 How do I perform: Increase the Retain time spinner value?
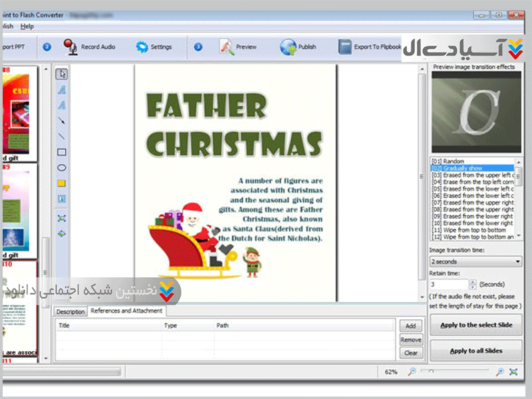pyautogui.click(x=473, y=281)
